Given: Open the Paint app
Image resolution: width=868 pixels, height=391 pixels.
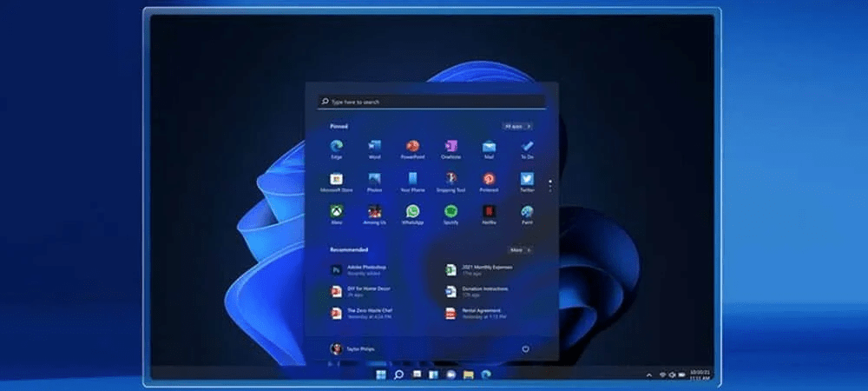Looking at the screenshot, I should coord(527,215).
